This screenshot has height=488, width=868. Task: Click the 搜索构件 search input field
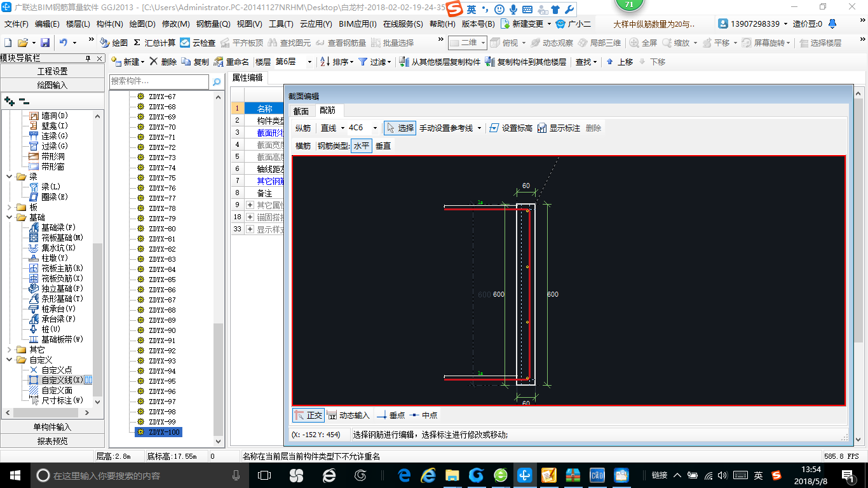159,81
